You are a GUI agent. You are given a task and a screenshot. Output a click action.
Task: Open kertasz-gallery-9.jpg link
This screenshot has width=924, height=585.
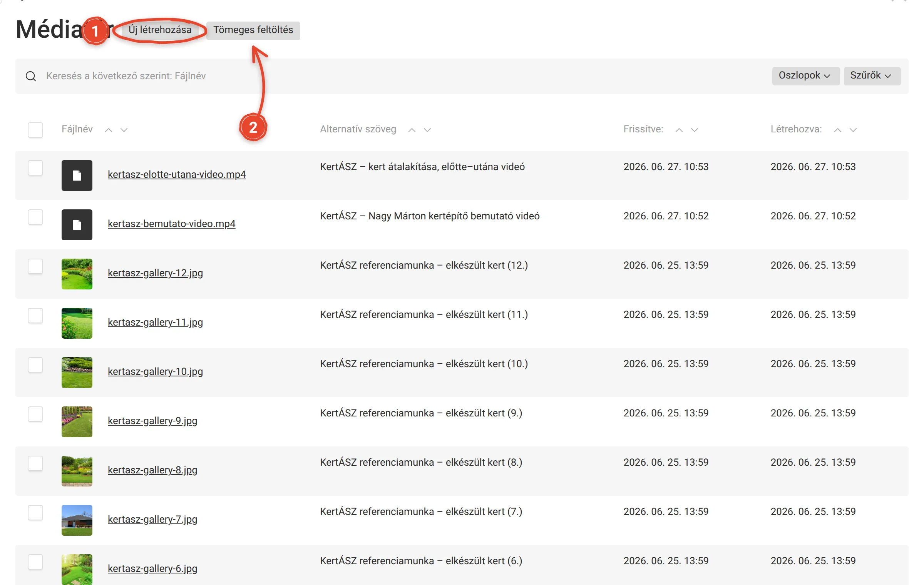click(152, 421)
